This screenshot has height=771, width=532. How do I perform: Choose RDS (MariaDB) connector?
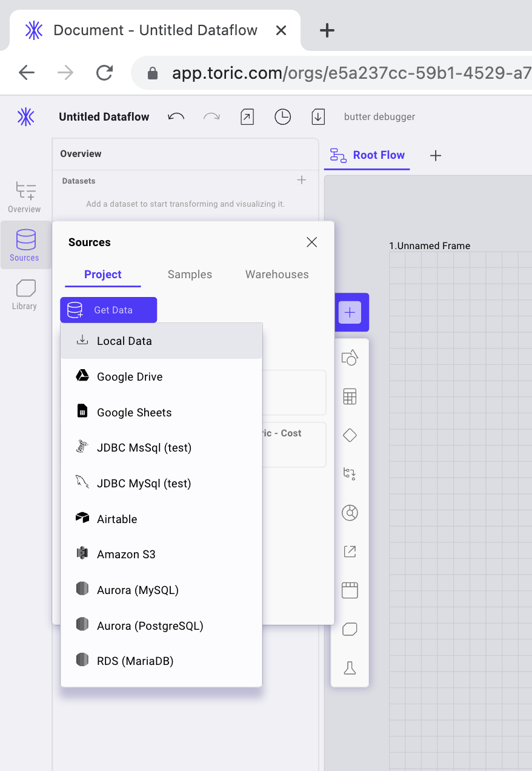point(161,661)
